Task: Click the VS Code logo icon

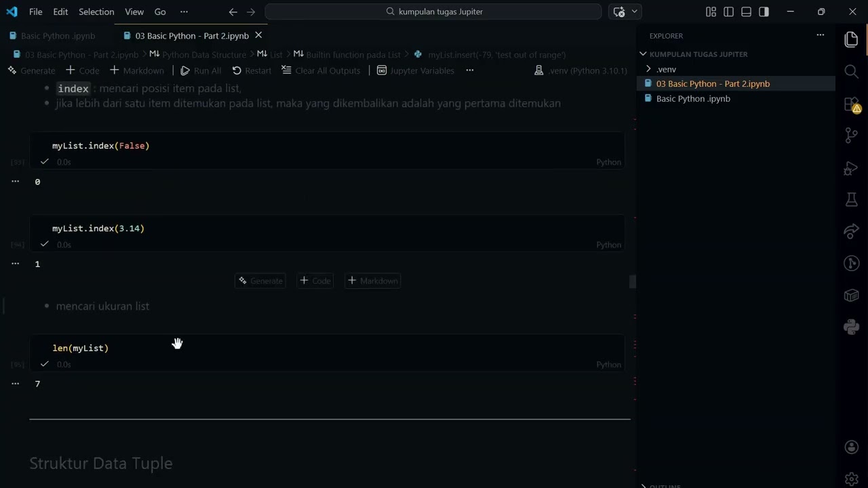Action: (x=12, y=12)
